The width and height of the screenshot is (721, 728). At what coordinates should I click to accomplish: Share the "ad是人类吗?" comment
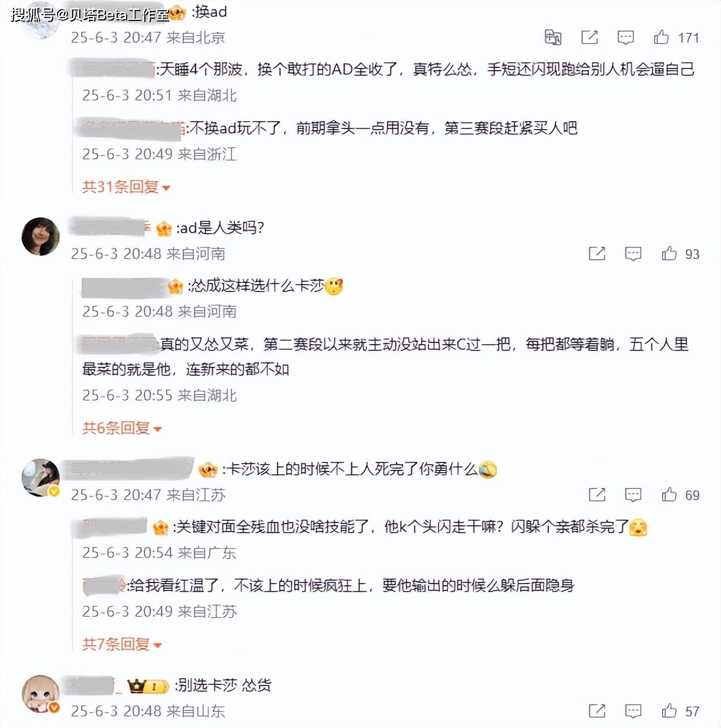click(597, 254)
